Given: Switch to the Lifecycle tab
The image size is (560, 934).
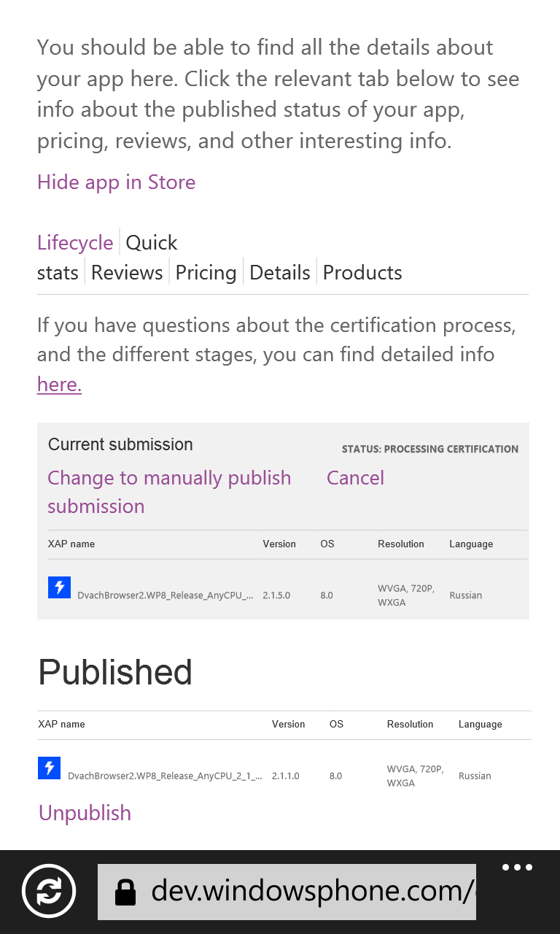Looking at the screenshot, I should click(75, 242).
